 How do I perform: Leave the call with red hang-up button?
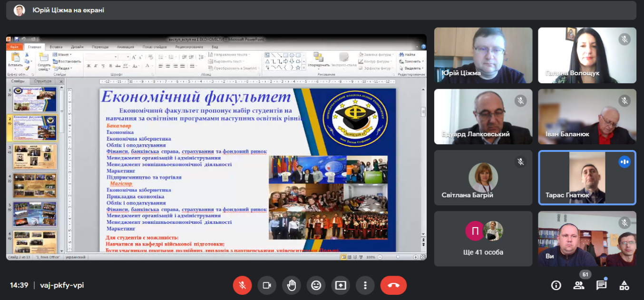click(x=393, y=285)
